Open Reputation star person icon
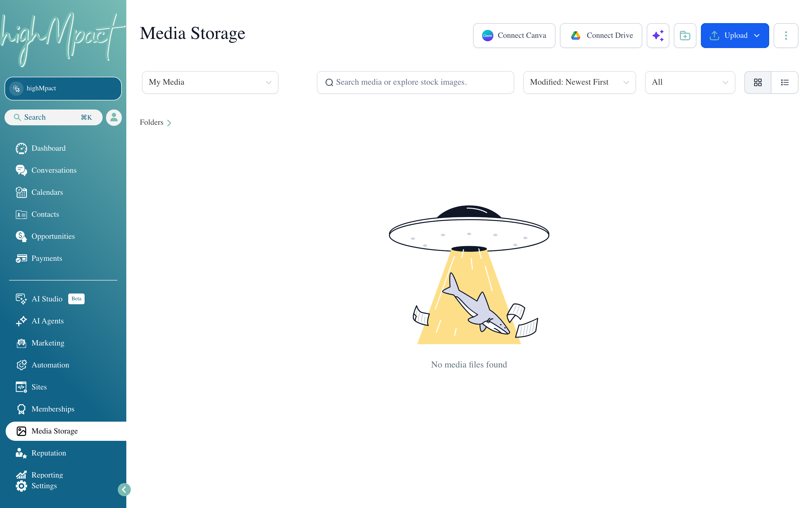Image resolution: width=812 pixels, height=508 pixels. [21, 453]
